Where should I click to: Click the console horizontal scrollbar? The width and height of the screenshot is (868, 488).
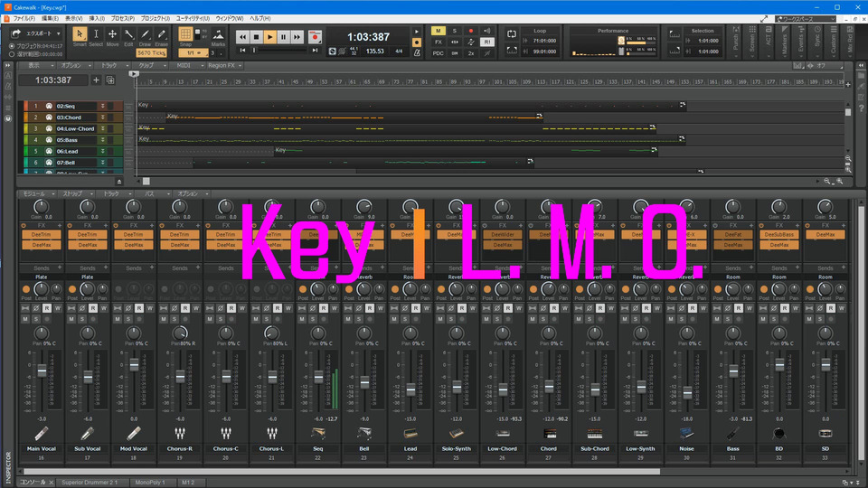(x=342, y=472)
